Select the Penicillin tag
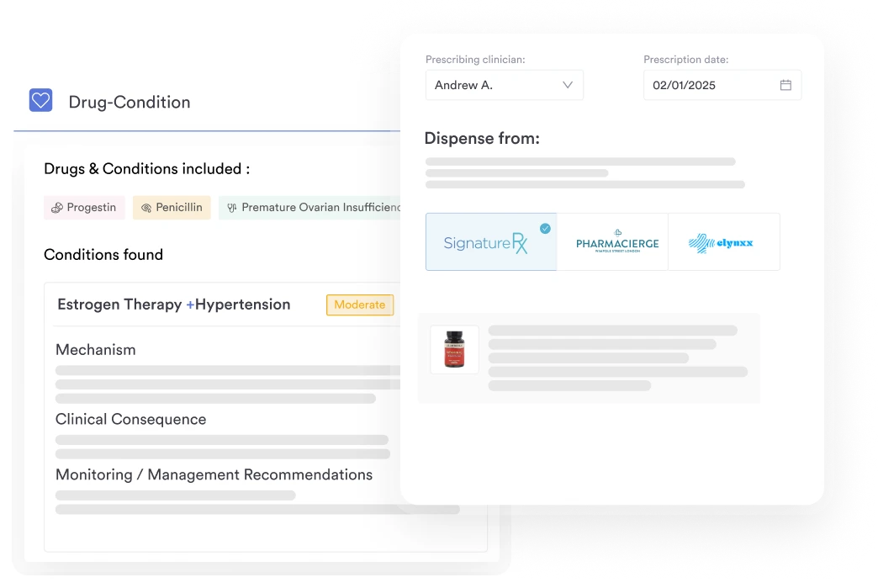 (x=172, y=208)
